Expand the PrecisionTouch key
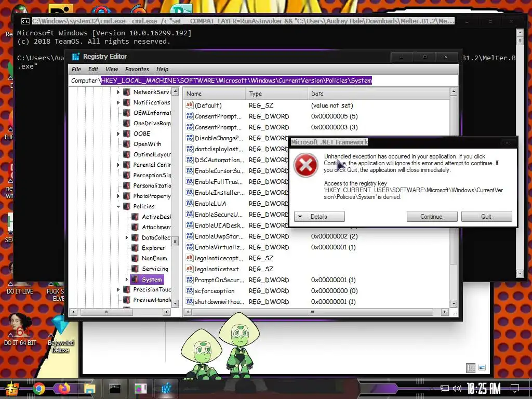This screenshot has width=532, height=399. [118, 289]
